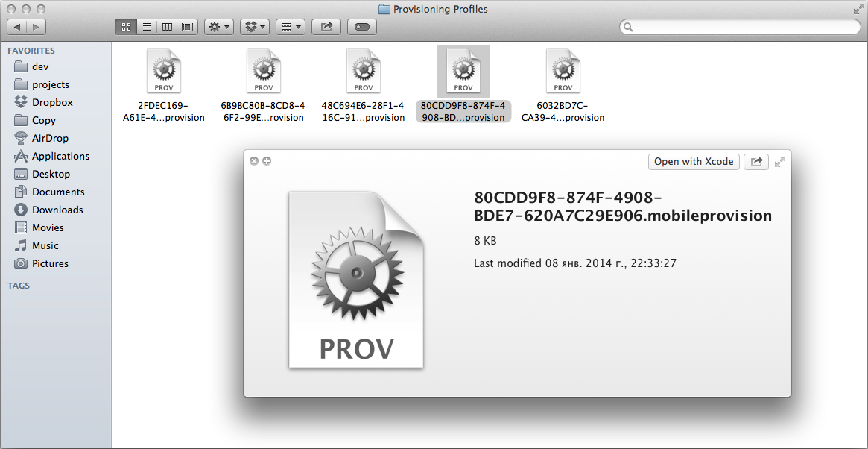Click the large PROV preview icon
Screen dimensions: 868x449
356,280
